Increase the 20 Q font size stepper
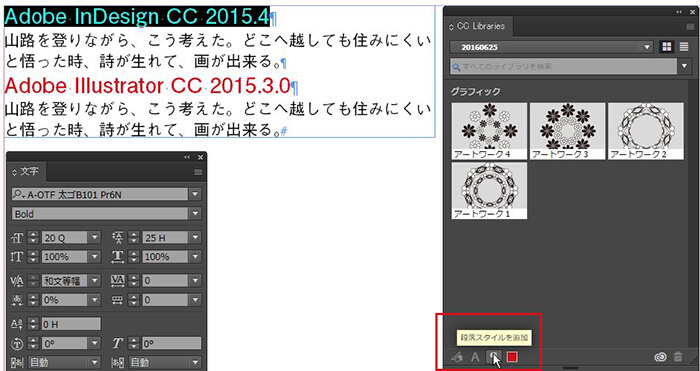Screen dimensions: 700x371 coord(33,235)
